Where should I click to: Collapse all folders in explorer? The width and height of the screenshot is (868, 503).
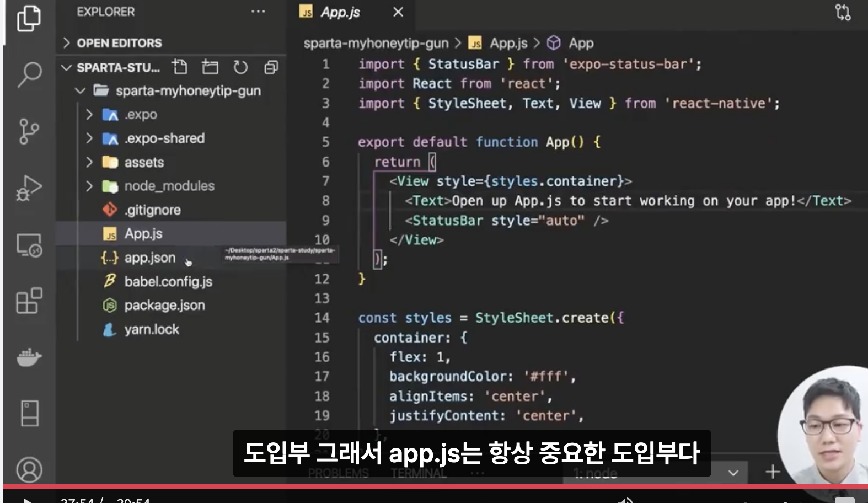click(x=271, y=67)
